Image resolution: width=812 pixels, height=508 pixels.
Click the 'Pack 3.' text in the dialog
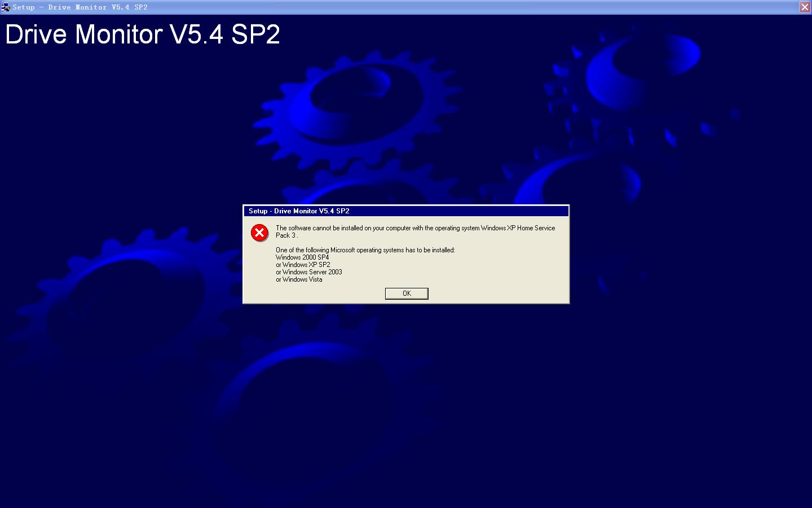286,235
